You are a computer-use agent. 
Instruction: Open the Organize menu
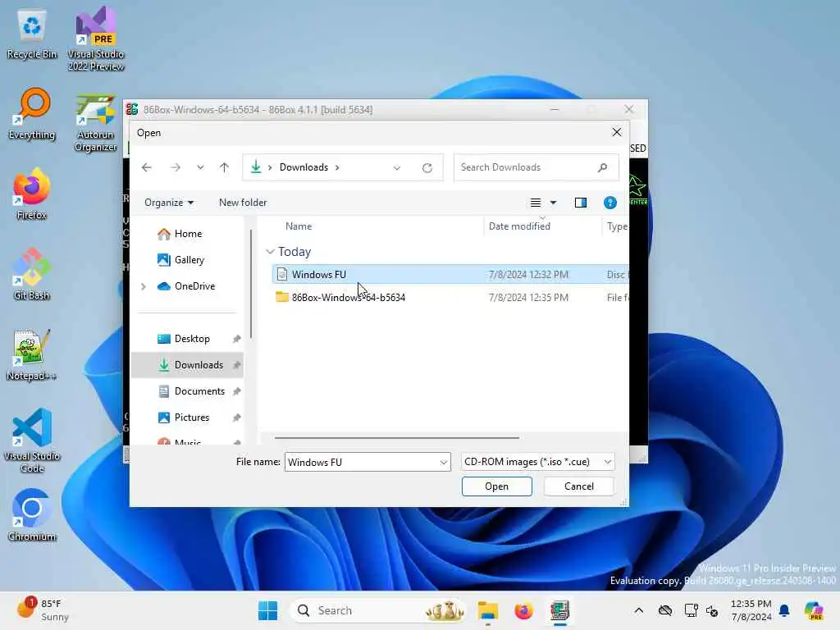pos(169,203)
